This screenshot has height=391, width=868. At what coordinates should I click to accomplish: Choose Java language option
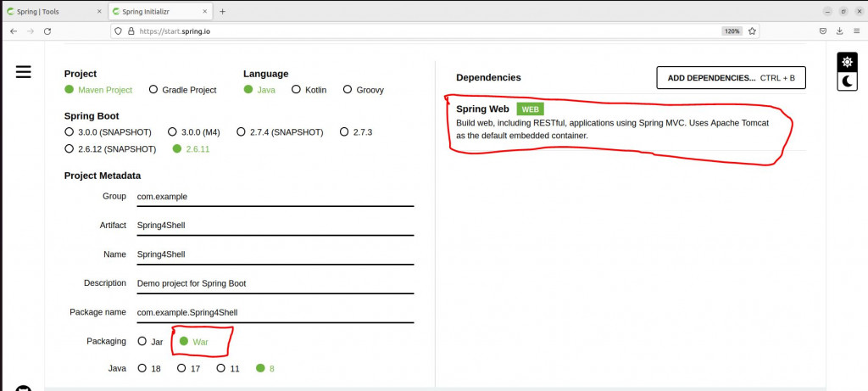(x=259, y=90)
